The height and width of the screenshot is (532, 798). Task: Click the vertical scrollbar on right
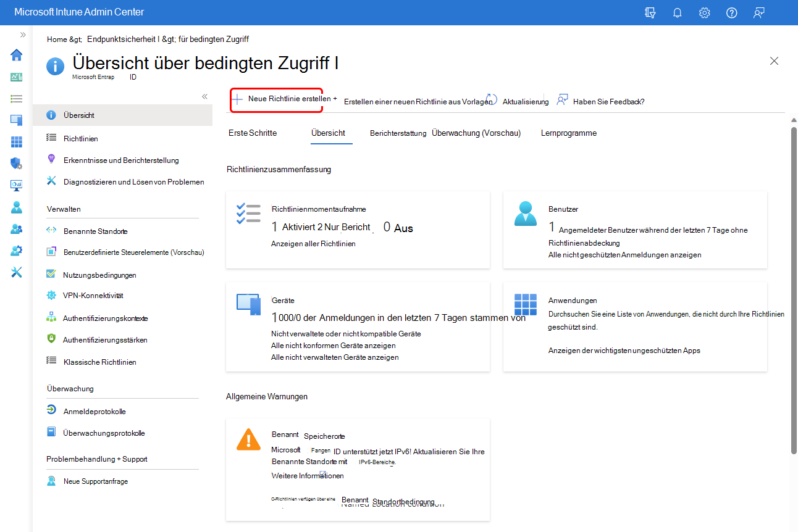click(794, 290)
